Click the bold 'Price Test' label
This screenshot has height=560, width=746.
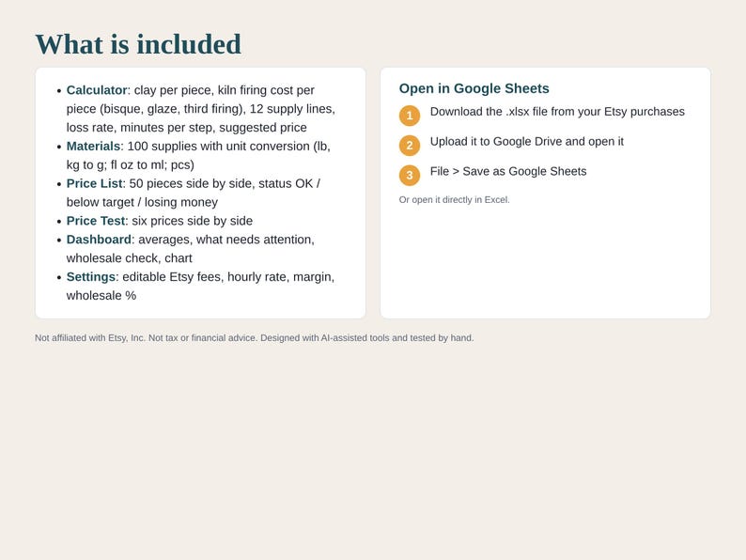96,221
